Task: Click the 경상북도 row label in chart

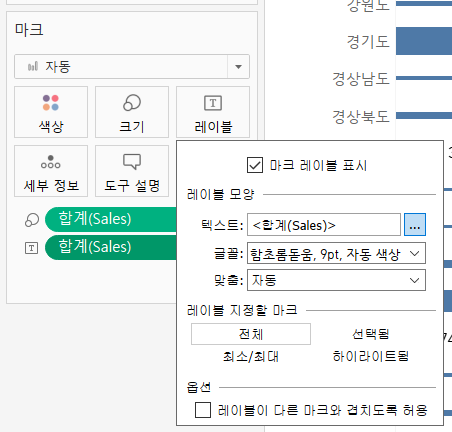Action: (x=361, y=116)
